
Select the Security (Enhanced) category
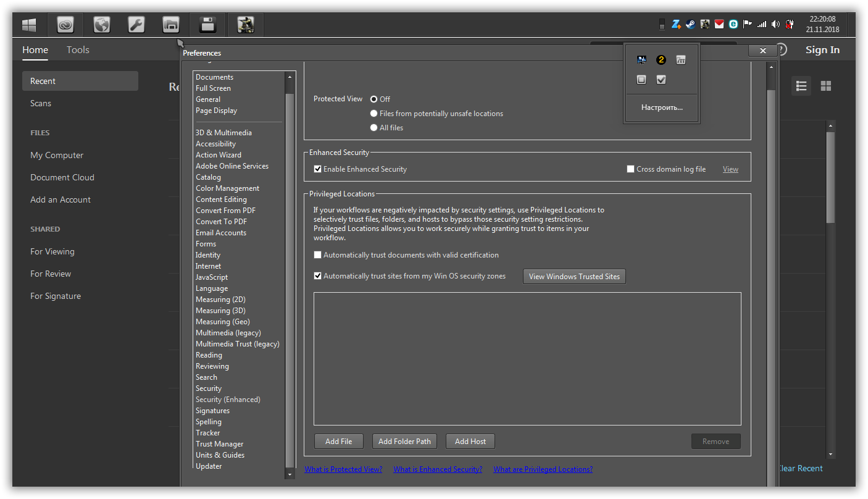point(228,400)
